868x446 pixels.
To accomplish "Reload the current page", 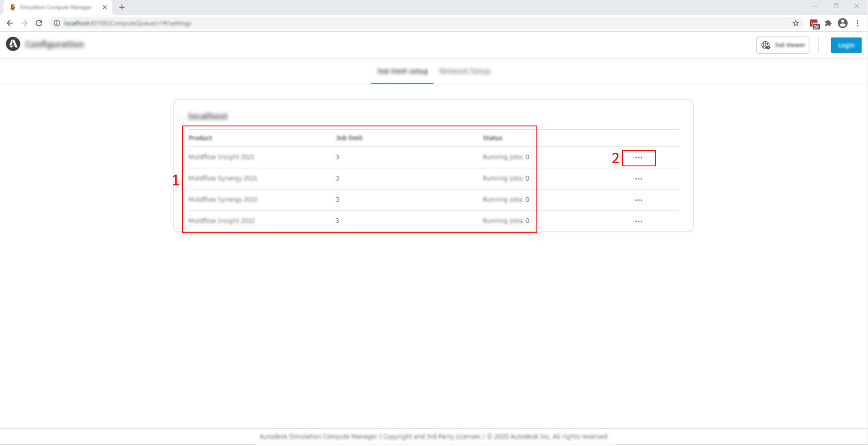I will (x=39, y=23).
